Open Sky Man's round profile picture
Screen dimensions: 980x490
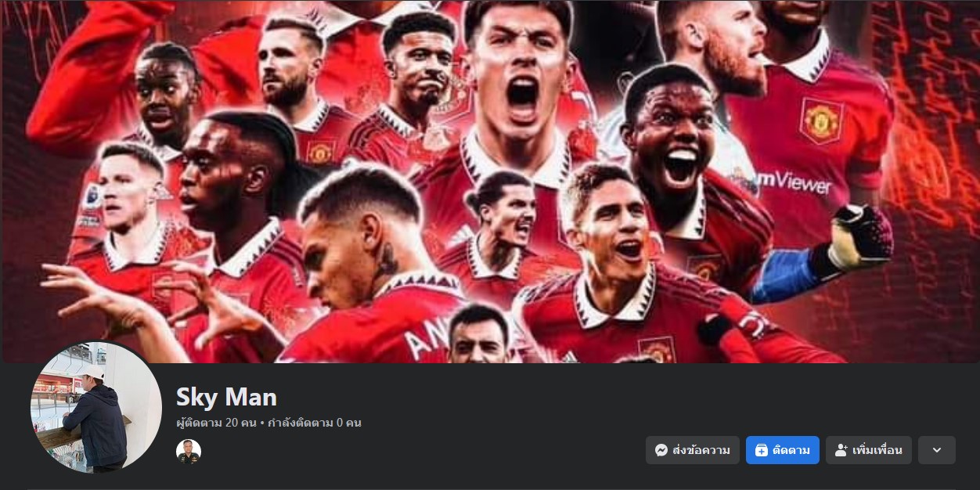[x=96, y=407]
